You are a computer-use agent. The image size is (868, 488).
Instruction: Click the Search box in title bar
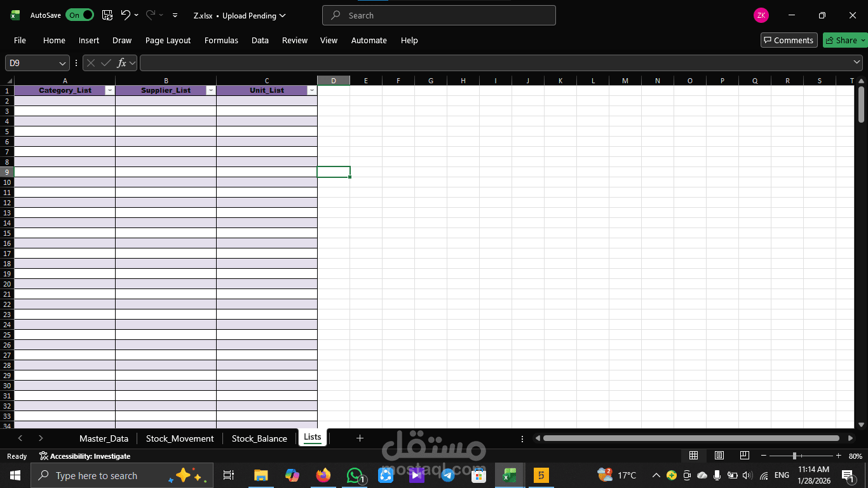(x=439, y=15)
